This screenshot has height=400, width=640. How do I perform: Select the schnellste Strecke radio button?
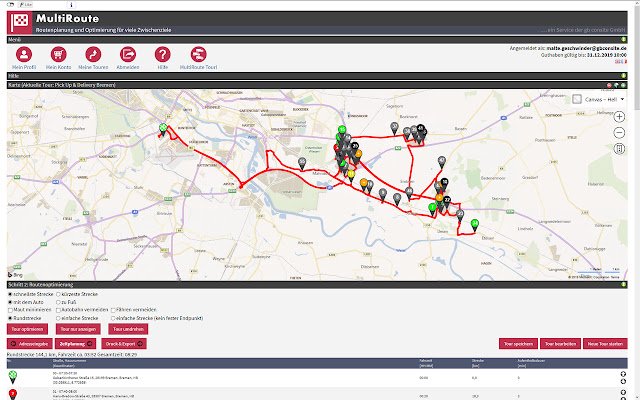pyautogui.click(x=10, y=294)
